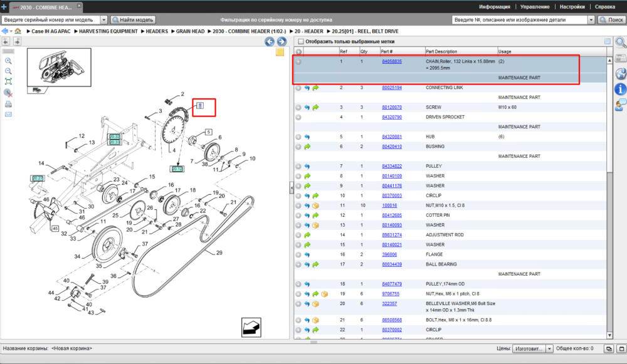Add CHAIN Roller row to basket
This screenshot has height=364, width=627.
click(x=298, y=61)
